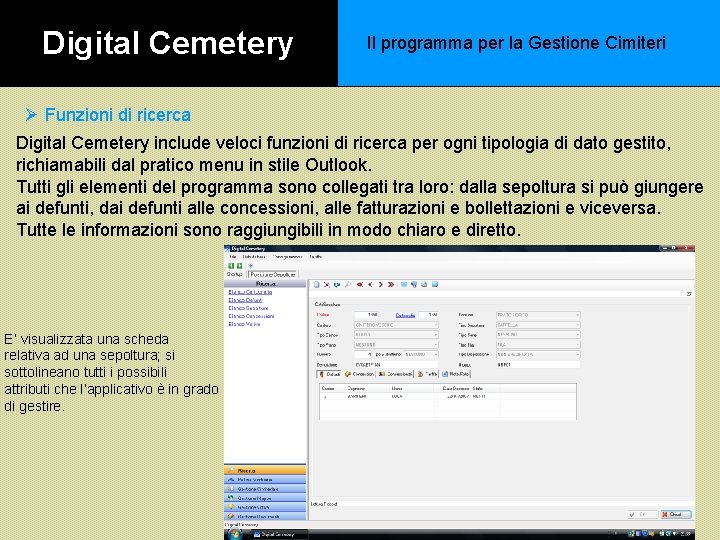The width and height of the screenshot is (720, 540).
Task: Click the Numero input field
Action: pos(363,354)
